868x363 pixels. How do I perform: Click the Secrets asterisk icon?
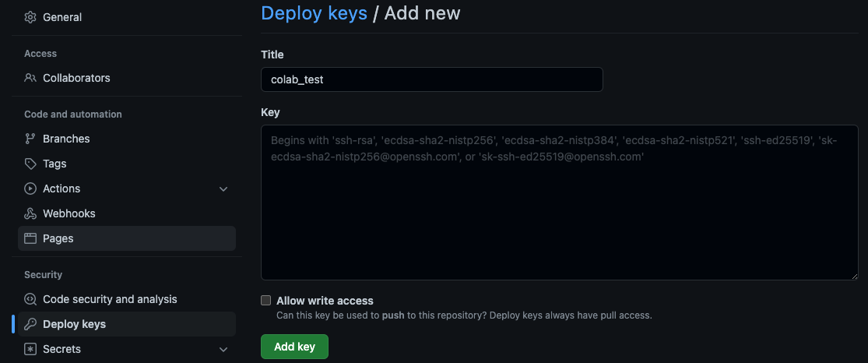point(30,349)
